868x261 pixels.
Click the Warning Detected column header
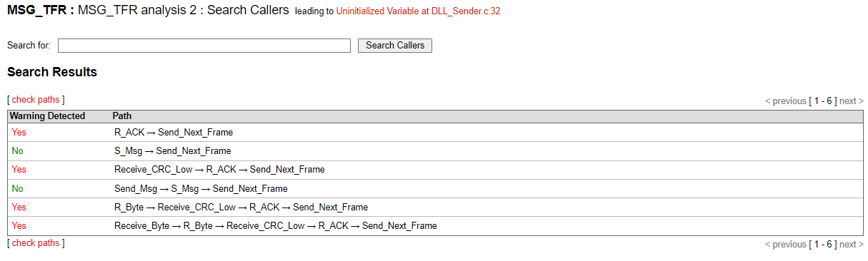(x=47, y=116)
